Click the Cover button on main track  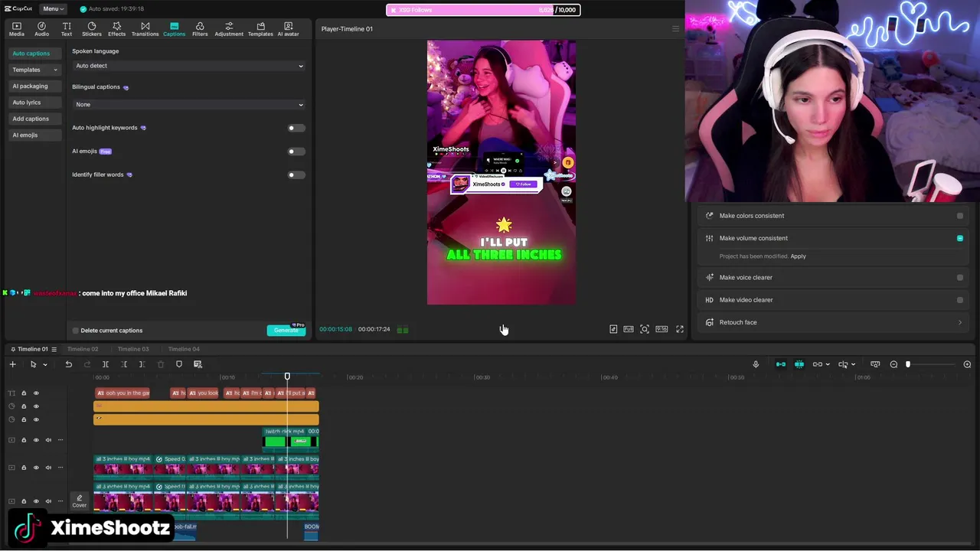[x=80, y=501]
